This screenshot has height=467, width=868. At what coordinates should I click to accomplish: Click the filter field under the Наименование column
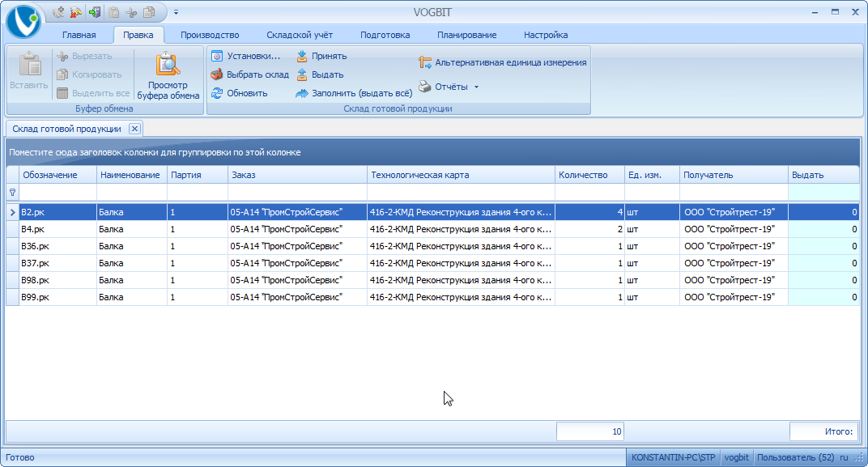point(132,193)
